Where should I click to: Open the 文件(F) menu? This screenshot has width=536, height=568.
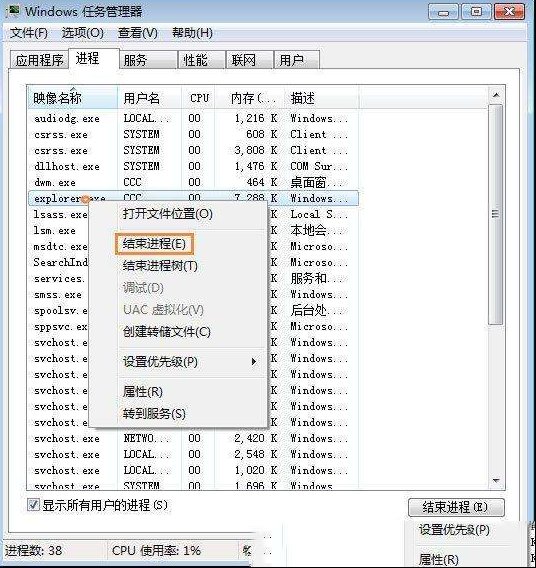[x=29, y=33]
